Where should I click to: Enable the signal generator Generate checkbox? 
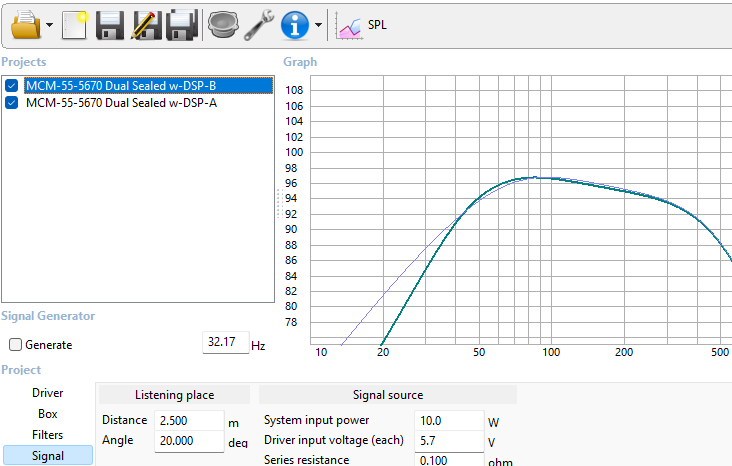(x=15, y=345)
